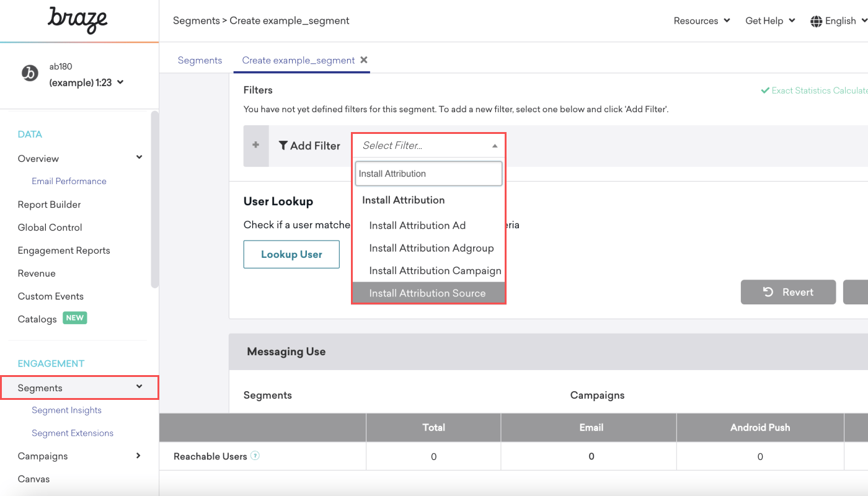Click the NEW badge next to Catalogs

pos(75,318)
